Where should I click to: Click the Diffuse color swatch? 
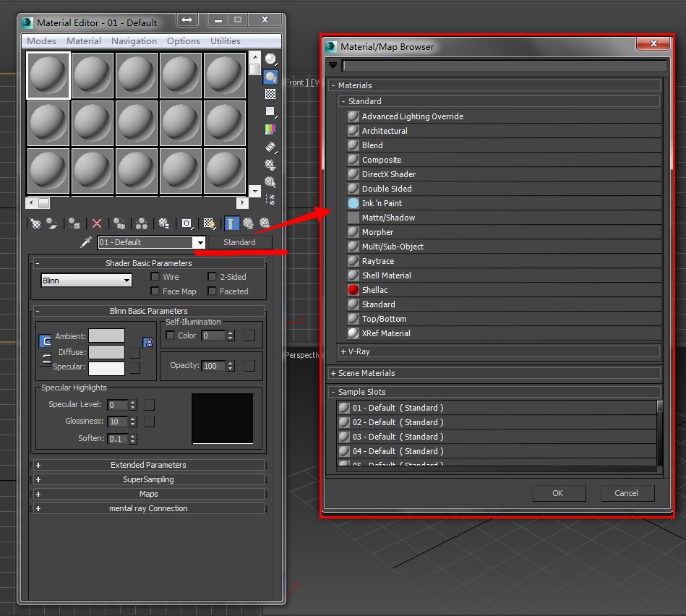click(106, 352)
